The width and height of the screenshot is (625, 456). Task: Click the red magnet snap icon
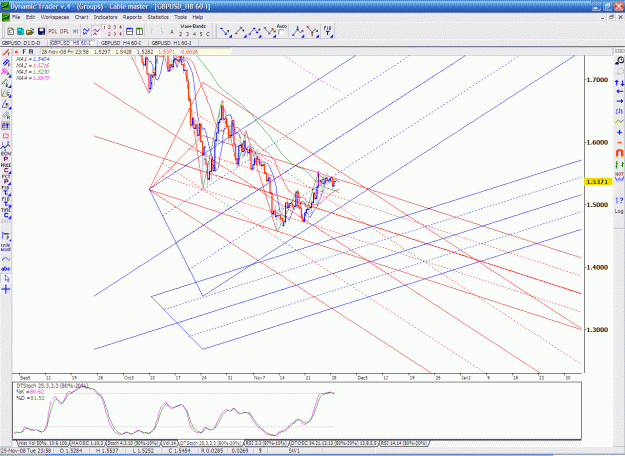619,153
